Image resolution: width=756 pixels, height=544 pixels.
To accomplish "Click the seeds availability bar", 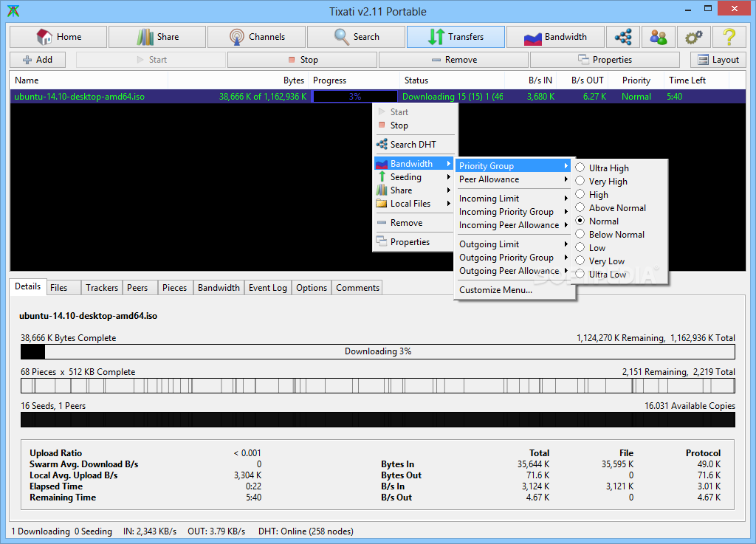I will click(378, 419).
